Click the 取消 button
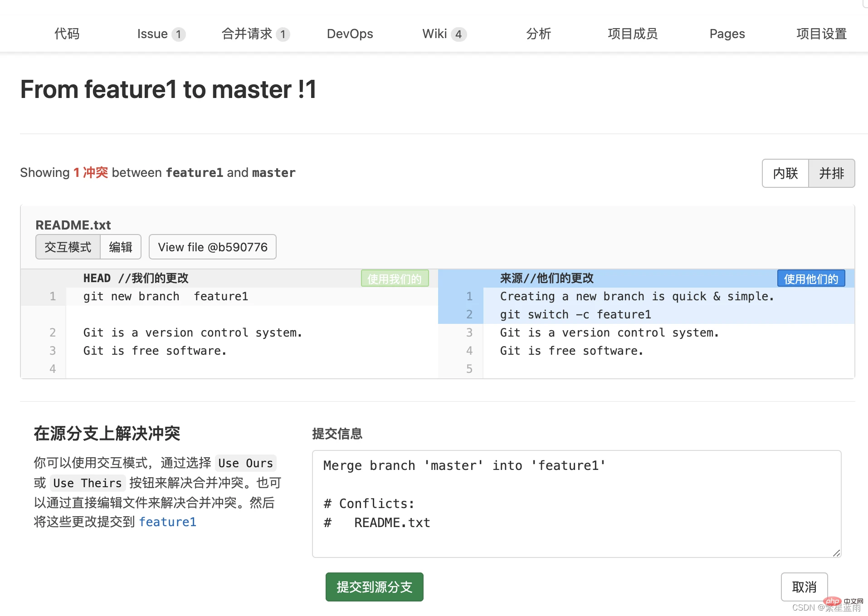Image resolution: width=868 pixels, height=616 pixels. (x=804, y=587)
